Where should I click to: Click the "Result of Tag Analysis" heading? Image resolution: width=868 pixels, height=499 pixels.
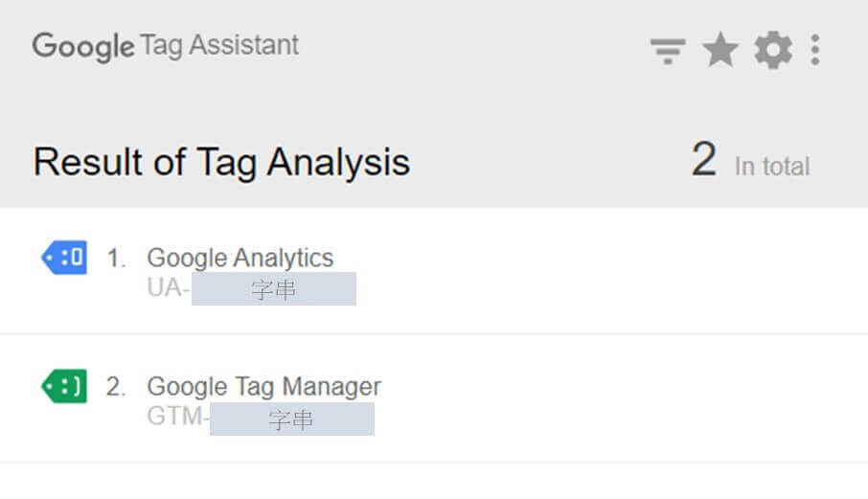click(x=221, y=162)
